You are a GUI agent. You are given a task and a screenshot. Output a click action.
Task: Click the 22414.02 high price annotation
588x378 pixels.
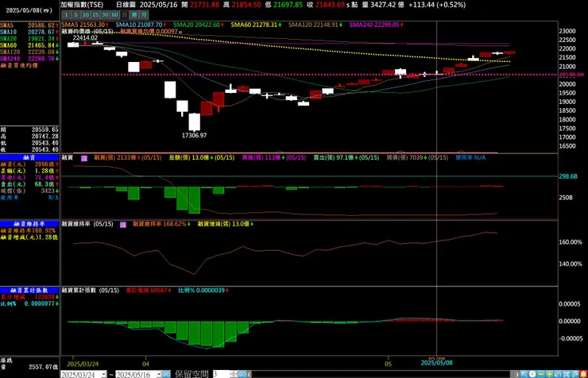click(85, 38)
